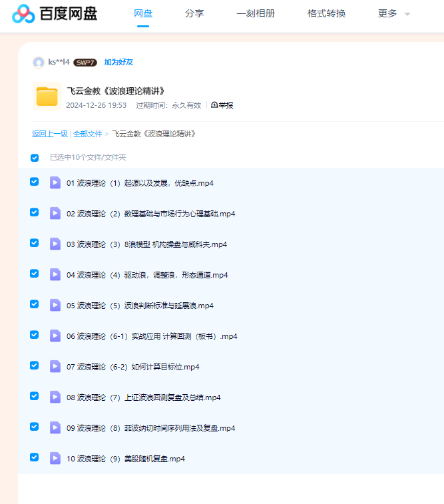Open file 07 波浪理论（6-2）如何计算目标位.mp4
444x504 pixels.
tap(132, 367)
